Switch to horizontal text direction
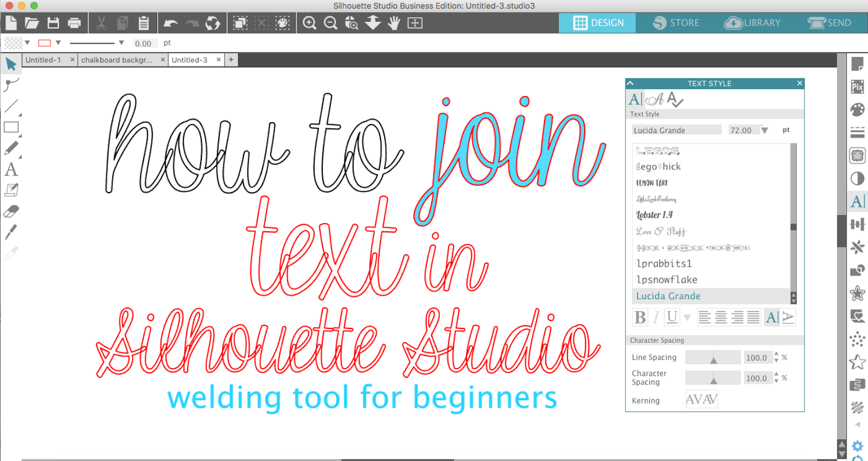 click(772, 317)
